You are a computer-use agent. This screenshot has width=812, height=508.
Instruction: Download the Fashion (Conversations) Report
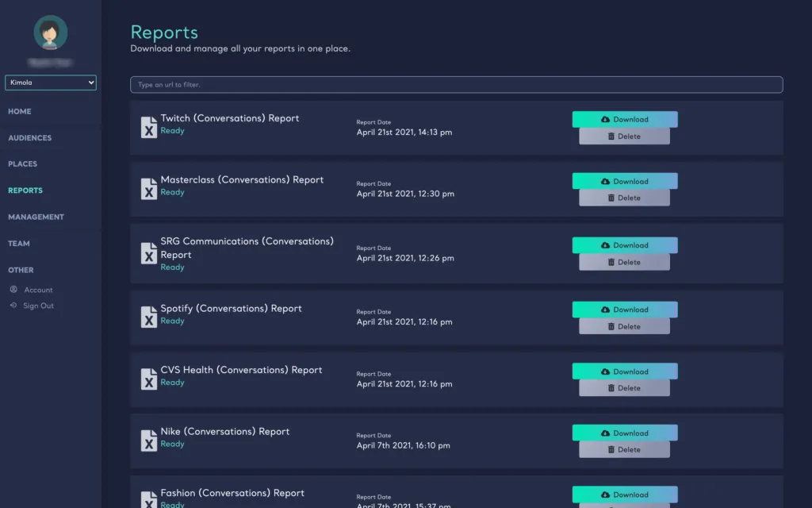[625, 495]
